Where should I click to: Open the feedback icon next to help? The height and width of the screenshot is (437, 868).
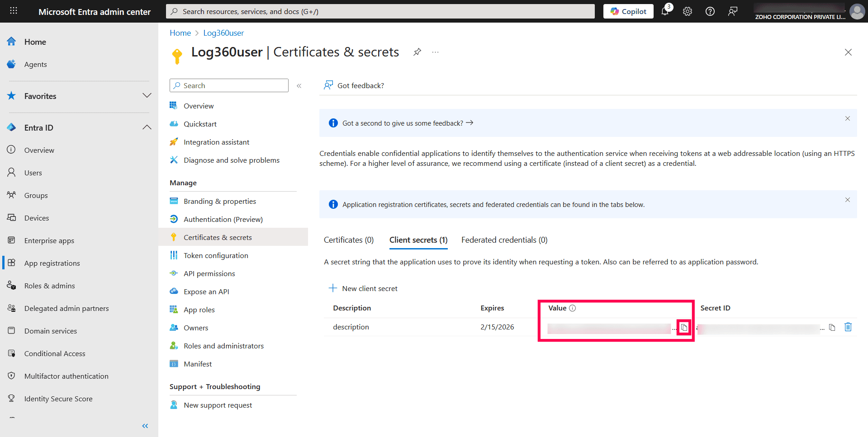click(x=732, y=11)
